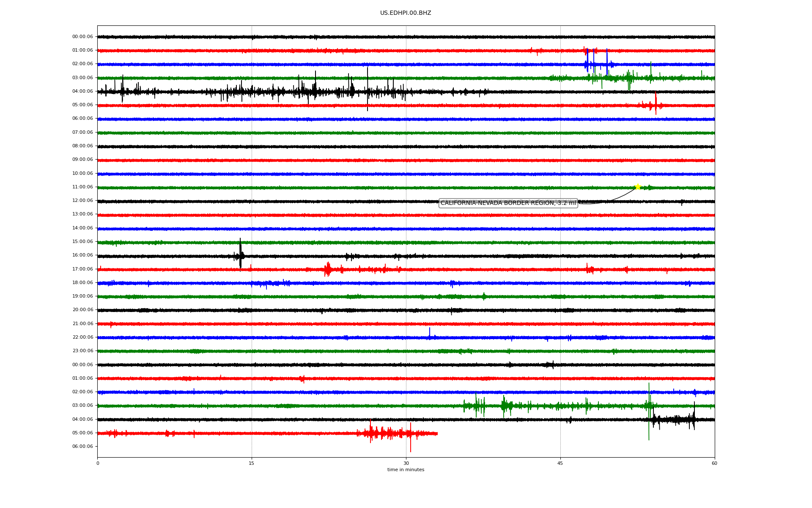Click the 06:00:06 label at bottom
Viewport: 812px width, 508px height.
click(x=82, y=447)
